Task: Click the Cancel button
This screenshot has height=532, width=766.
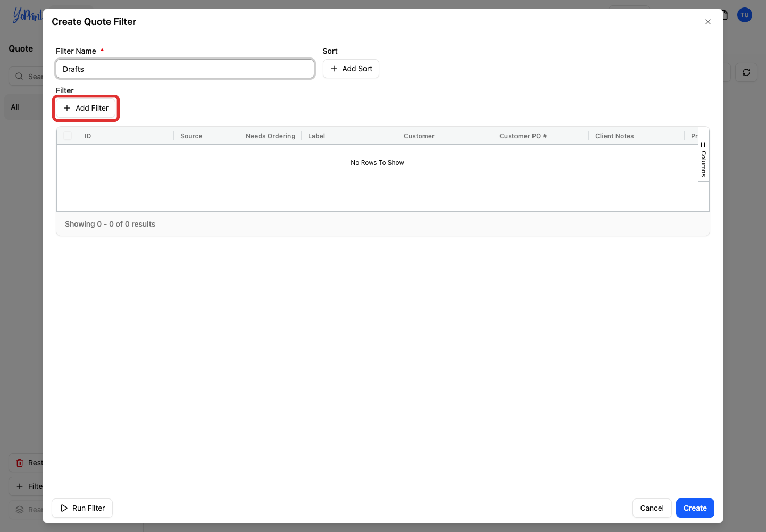Action: [x=652, y=508]
